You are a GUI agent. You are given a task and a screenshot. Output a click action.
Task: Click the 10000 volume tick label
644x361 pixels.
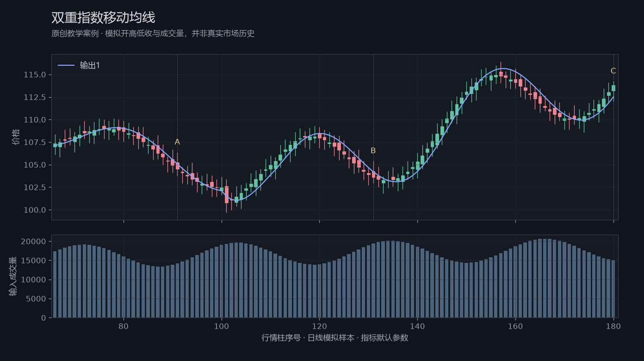[x=34, y=280]
